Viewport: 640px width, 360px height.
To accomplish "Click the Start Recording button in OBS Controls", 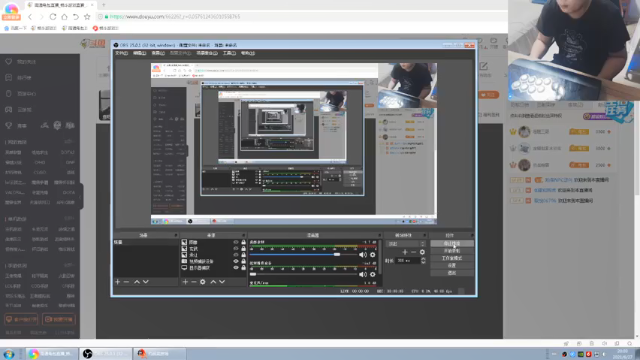I will (452, 251).
